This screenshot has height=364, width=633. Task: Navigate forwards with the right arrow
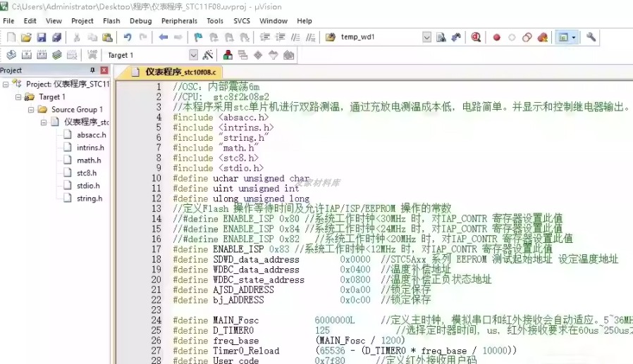(178, 37)
